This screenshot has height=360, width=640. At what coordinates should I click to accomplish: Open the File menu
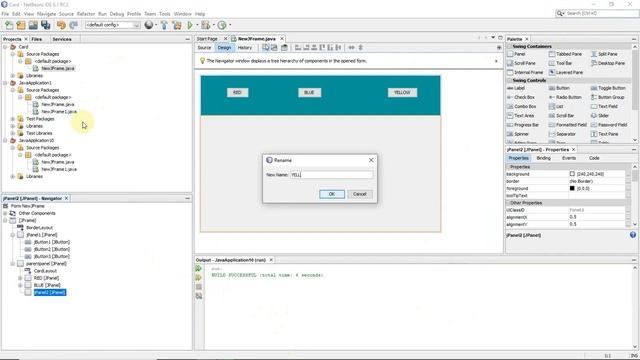[5, 14]
